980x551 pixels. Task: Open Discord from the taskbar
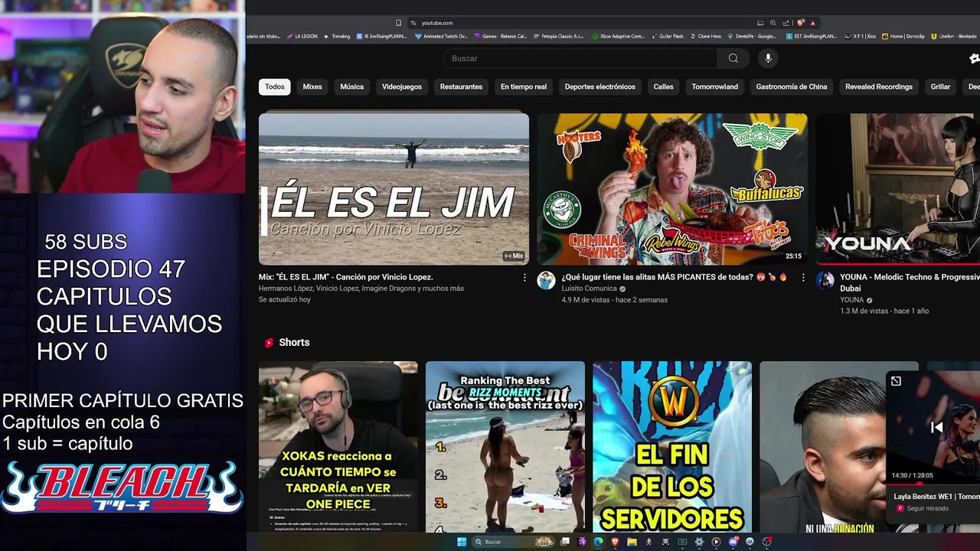point(733,542)
